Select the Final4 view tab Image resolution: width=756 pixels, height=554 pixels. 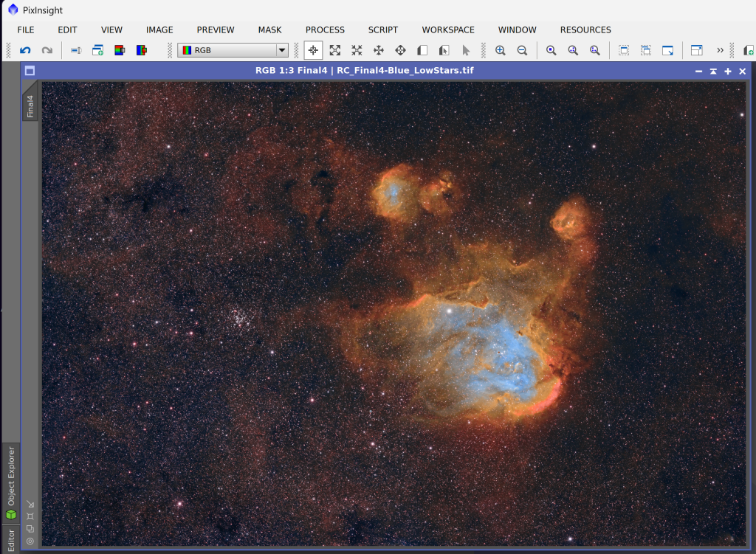[x=30, y=105]
